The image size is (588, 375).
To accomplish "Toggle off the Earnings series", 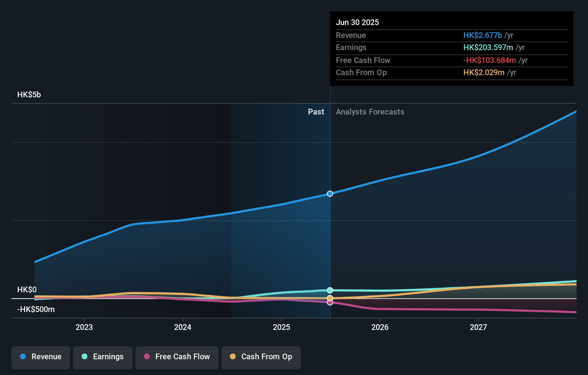I will [x=103, y=357].
